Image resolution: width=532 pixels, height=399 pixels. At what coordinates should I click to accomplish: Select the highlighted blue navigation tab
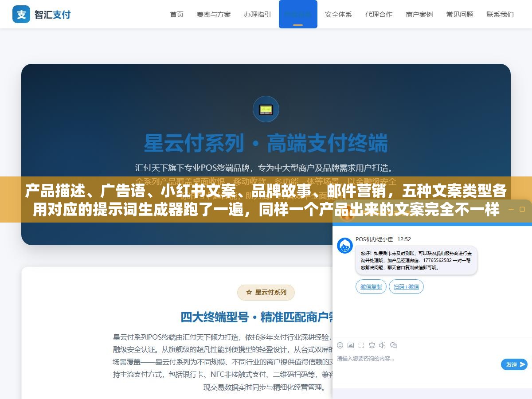[x=298, y=14]
